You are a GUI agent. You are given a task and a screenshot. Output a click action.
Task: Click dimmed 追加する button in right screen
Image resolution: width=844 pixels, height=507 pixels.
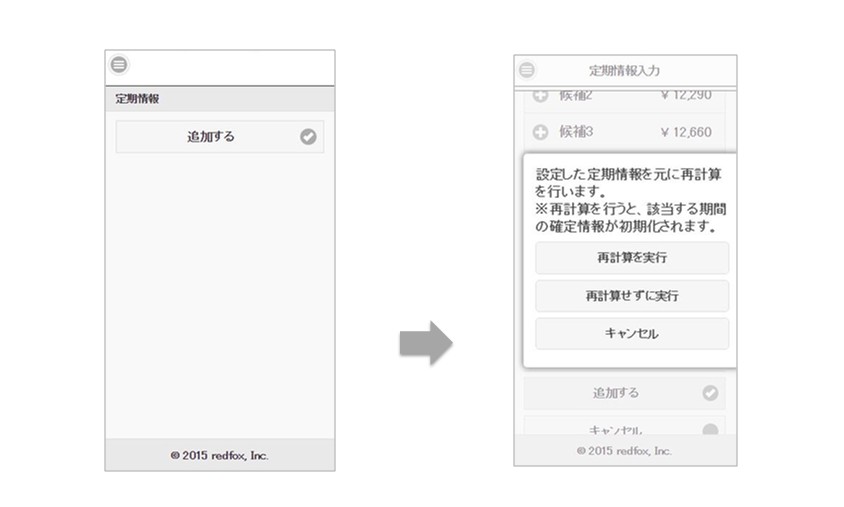(x=624, y=393)
